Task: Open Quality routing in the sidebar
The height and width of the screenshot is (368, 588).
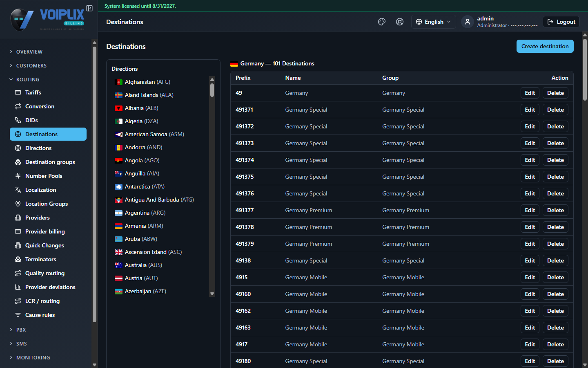Action: pos(48,273)
